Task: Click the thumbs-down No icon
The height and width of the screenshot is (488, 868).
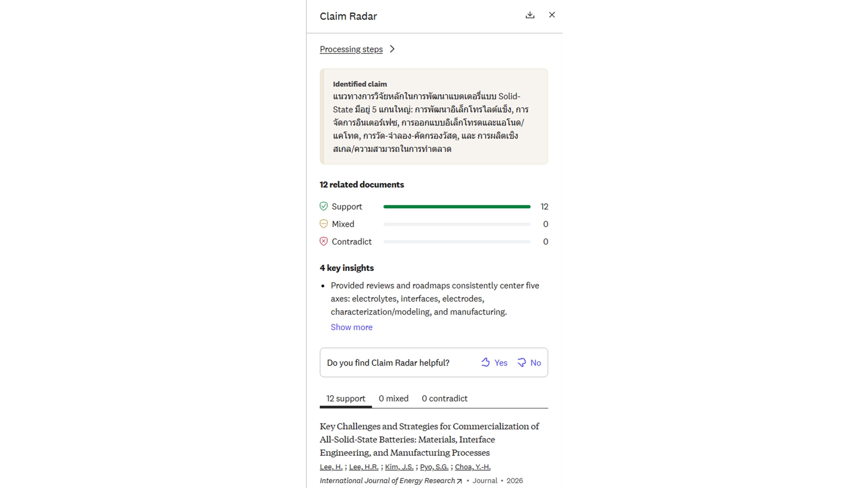Action: point(521,362)
